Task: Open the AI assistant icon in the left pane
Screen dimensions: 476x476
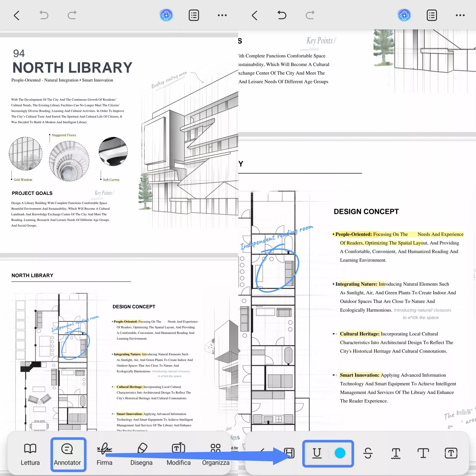Action: click(x=166, y=15)
